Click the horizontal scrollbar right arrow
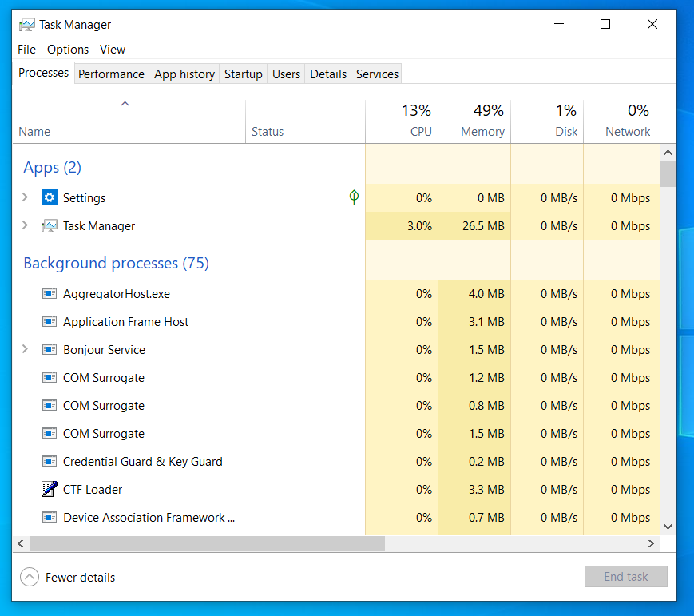This screenshot has width=694, height=616. [x=651, y=543]
